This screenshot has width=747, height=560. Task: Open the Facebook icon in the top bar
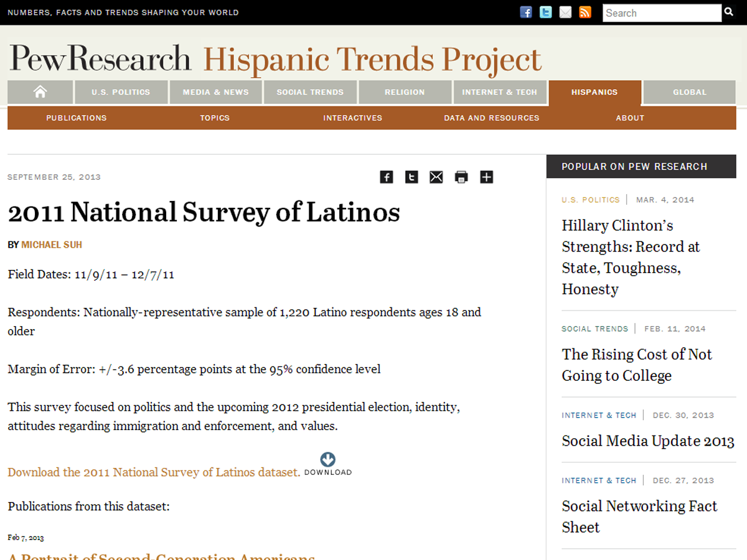click(x=526, y=12)
